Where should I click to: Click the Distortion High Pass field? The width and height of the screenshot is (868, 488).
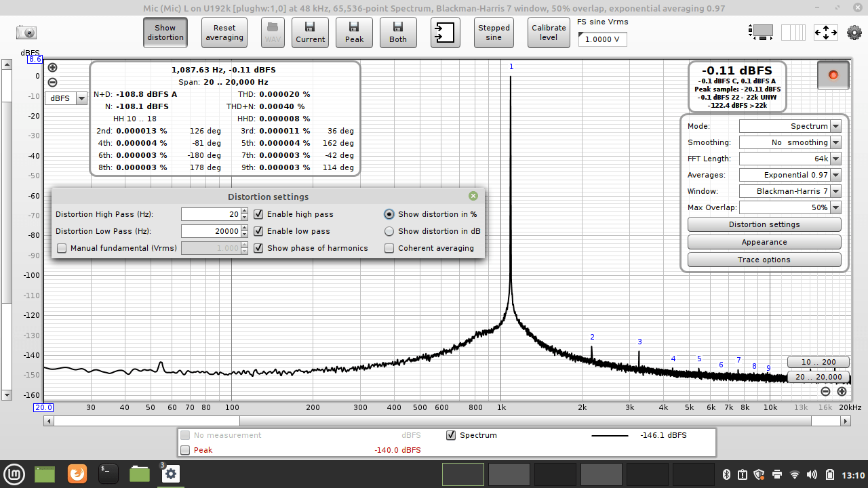[x=211, y=214]
